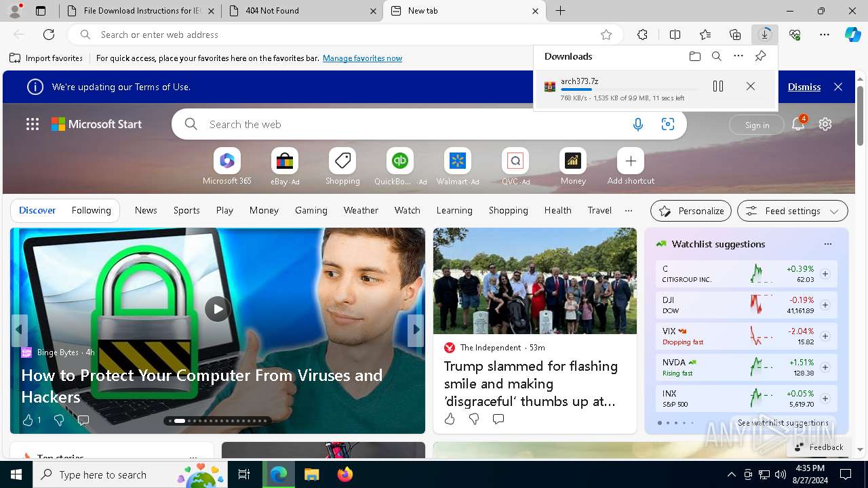868x488 pixels.
Task: Cancel the arch373.7z download
Action: pos(751,86)
